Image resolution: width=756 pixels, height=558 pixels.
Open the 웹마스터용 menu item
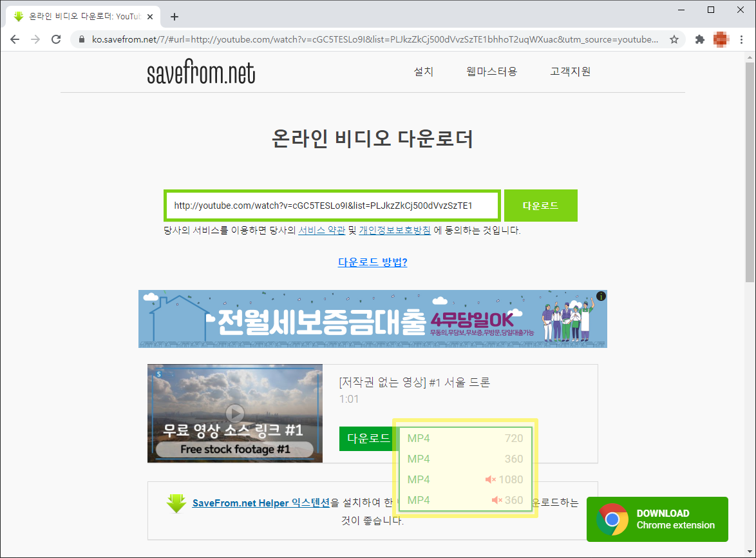coord(491,72)
